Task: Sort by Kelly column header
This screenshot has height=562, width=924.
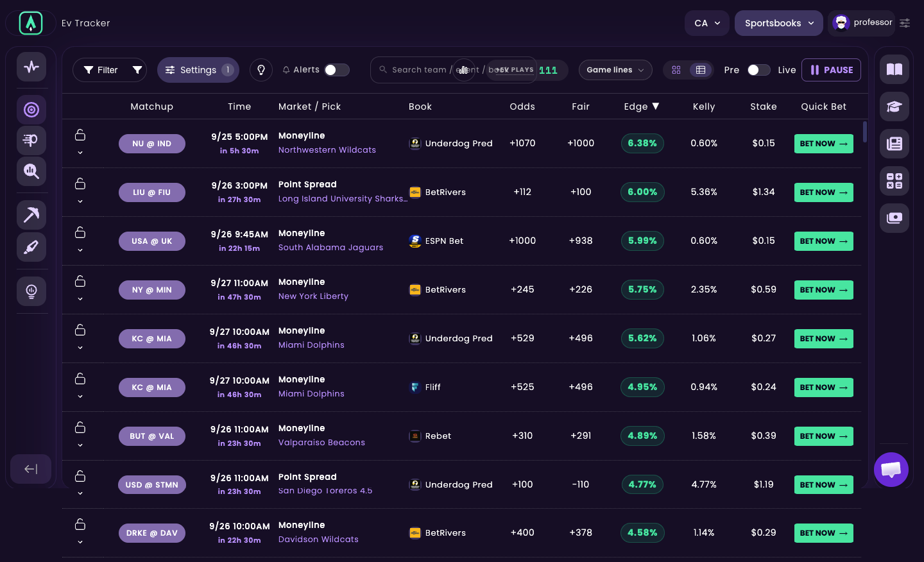Action: [704, 106]
